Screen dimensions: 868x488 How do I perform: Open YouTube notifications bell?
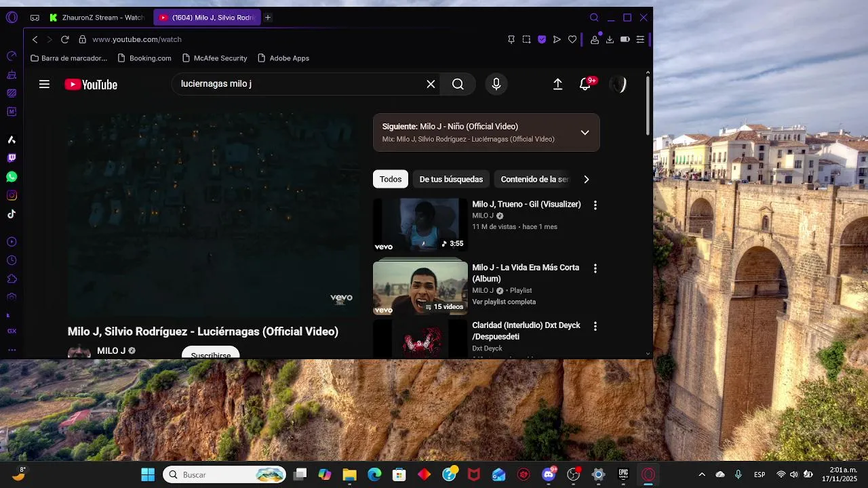(585, 84)
